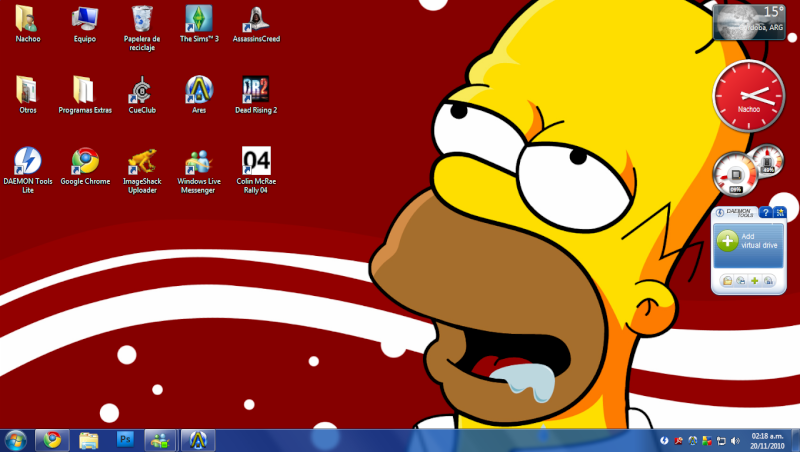This screenshot has width=800, height=452.
Task: Click the Adobe Reader tray icon
Action: tap(678, 441)
